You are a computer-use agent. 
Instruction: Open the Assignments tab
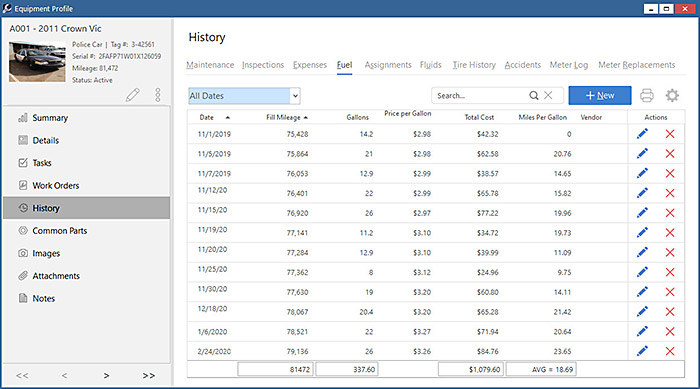[x=388, y=65]
